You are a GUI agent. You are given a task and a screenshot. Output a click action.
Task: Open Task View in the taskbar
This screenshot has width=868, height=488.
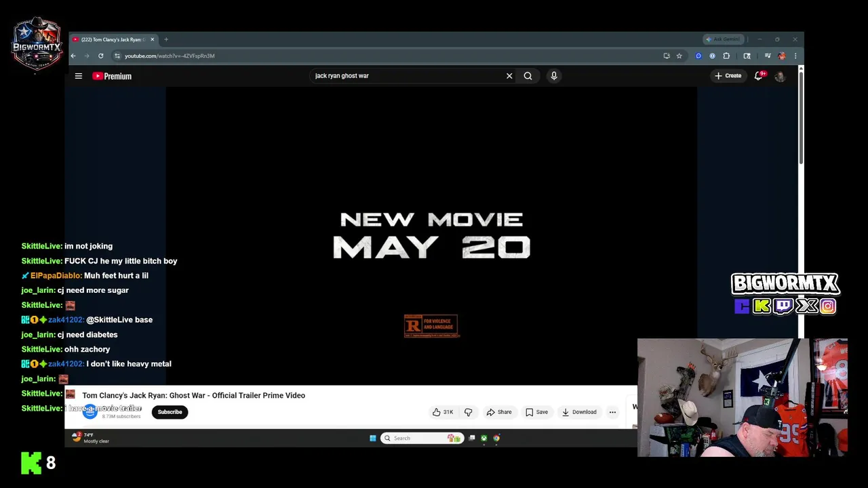click(x=472, y=439)
